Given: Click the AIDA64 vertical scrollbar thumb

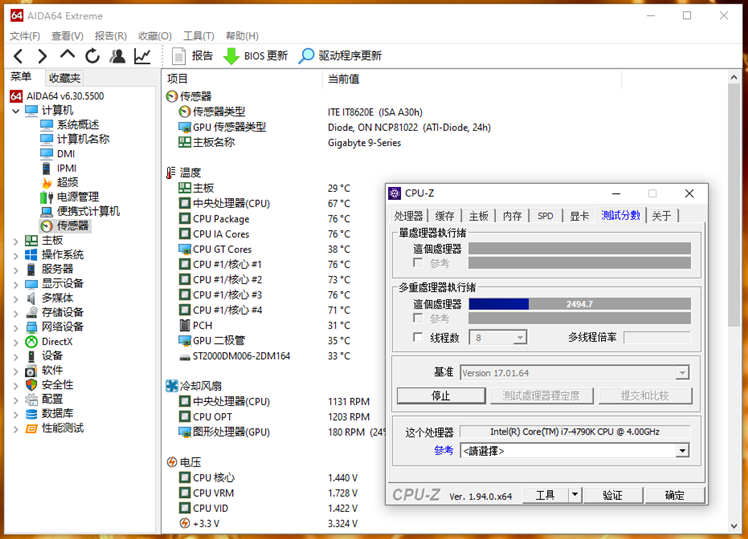Looking at the screenshot, I should click(x=734, y=205).
